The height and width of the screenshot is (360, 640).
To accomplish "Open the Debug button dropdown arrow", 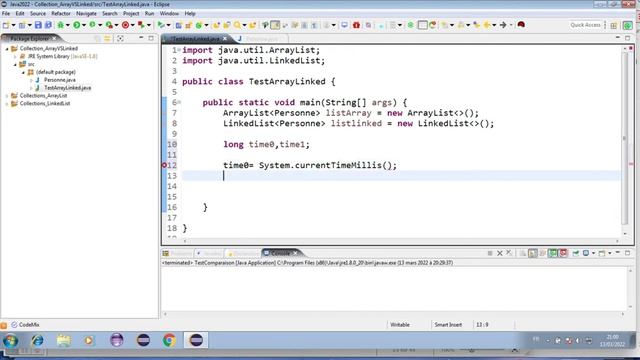I will tap(68, 25).
